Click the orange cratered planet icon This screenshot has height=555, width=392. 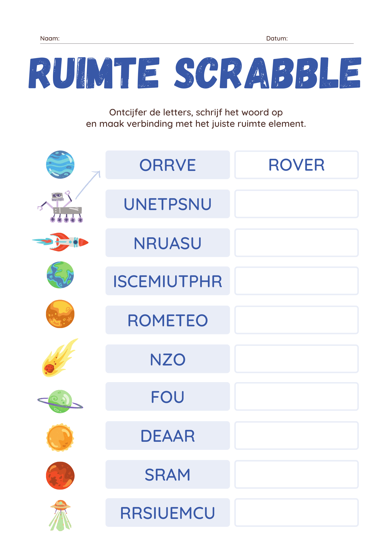pyautogui.click(x=60, y=314)
